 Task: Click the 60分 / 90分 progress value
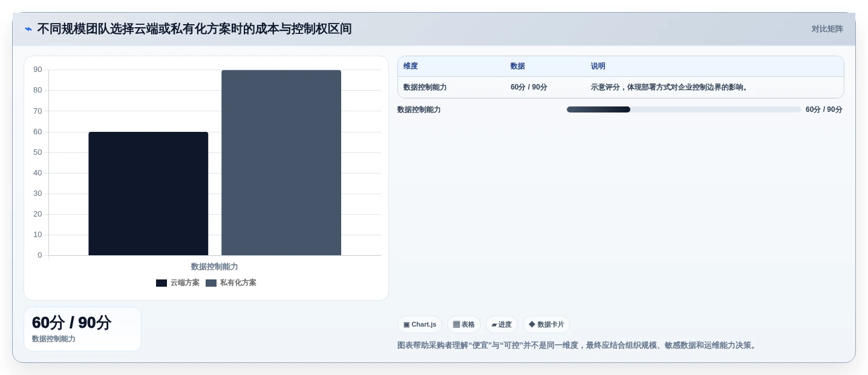[824, 109]
